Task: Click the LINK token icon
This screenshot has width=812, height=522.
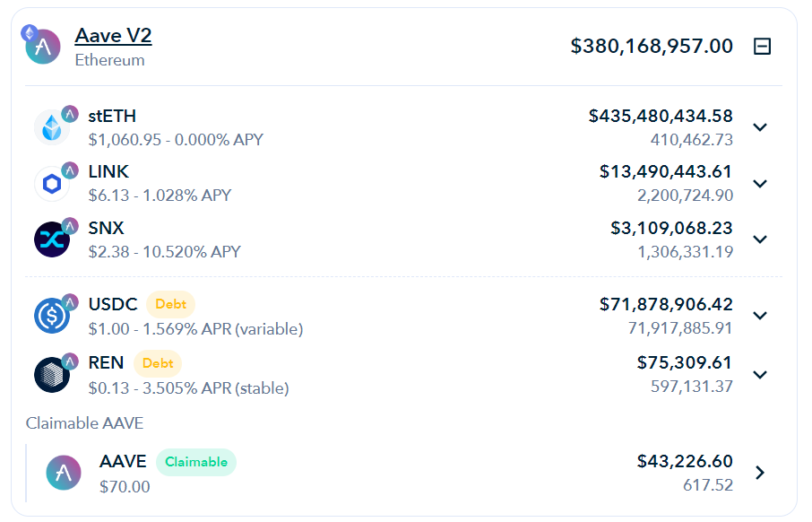Action: 52,184
